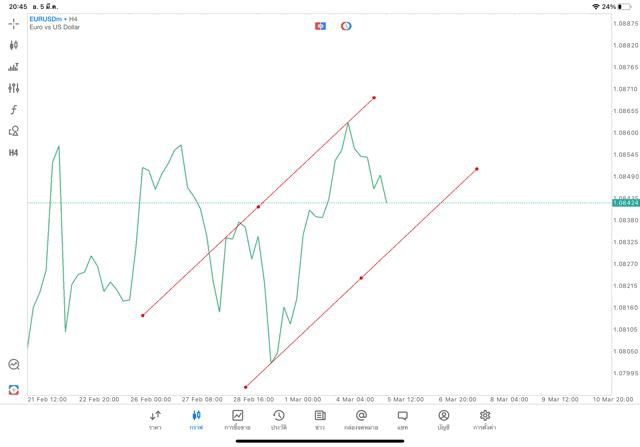Switch to the การซื้อขาย trade tab
Image resolution: width=640 pixels, height=447 pixels.
pyautogui.click(x=237, y=419)
